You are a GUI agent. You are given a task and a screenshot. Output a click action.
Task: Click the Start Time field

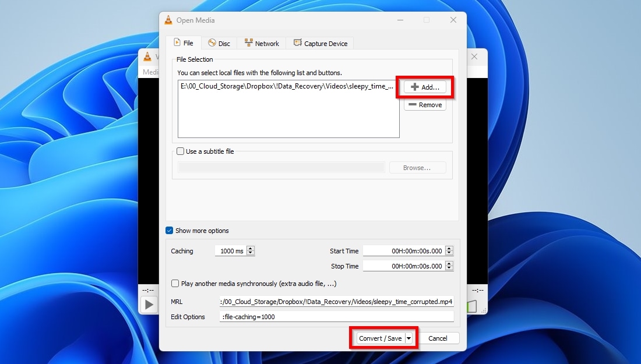[404, 251]
